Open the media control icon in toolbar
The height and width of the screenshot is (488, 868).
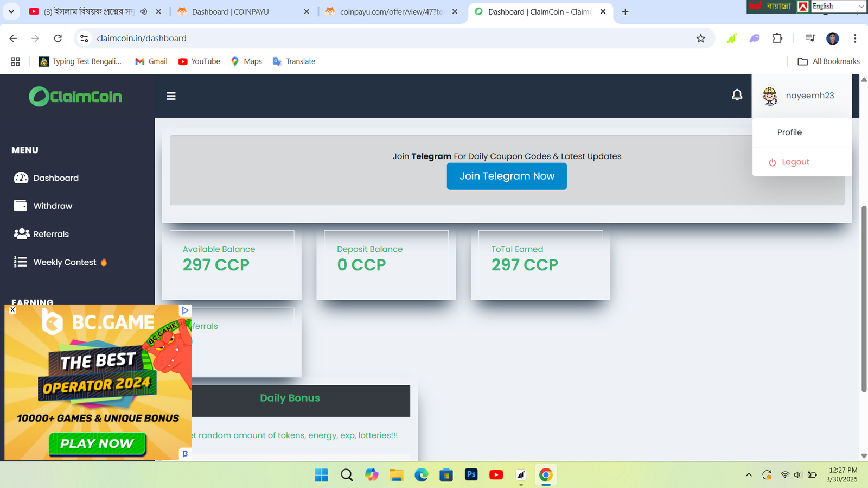(x=810, y=38)
